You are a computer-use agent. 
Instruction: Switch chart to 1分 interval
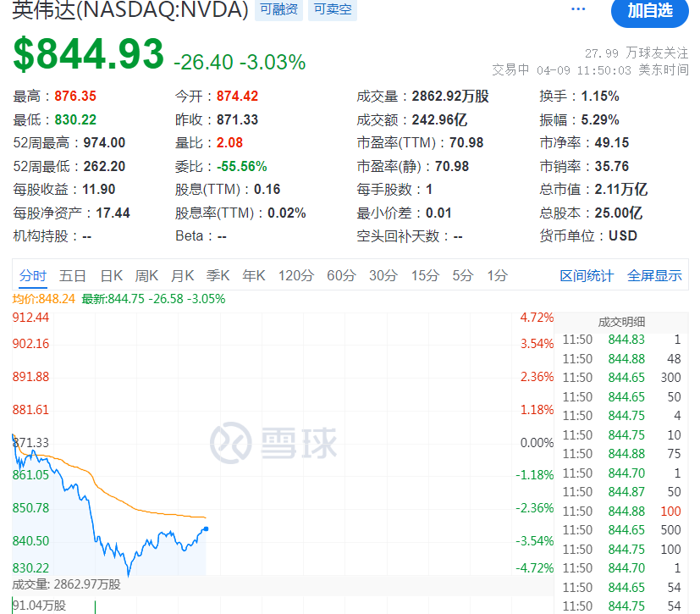(x=497, y=275)
